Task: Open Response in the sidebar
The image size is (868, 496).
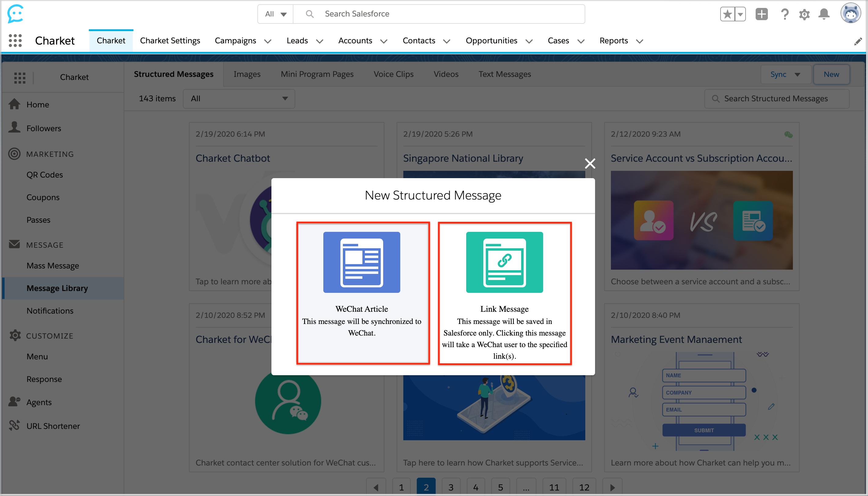Action: [x=44, y=379]
